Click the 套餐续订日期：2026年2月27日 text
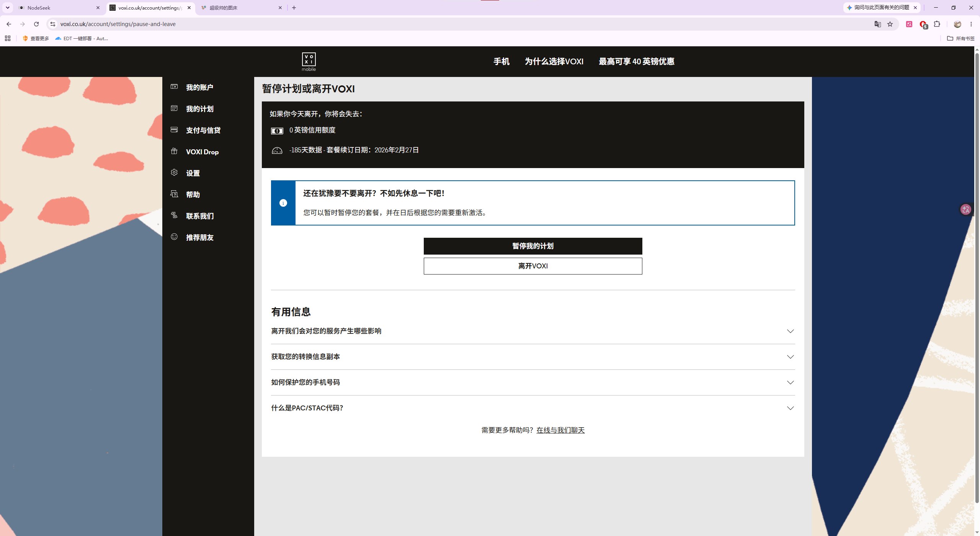Viewport: 980px width, 536px height. tap(372, 150)
